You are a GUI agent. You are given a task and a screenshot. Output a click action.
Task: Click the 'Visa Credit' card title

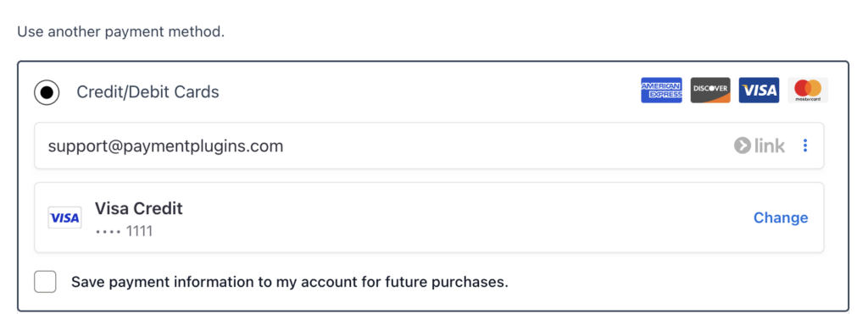(x=138, y=208)
